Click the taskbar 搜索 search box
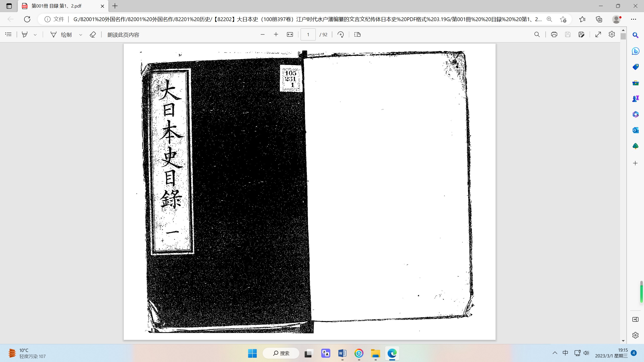Viewport: 644px width, 362px height. [x=281, y=353]
